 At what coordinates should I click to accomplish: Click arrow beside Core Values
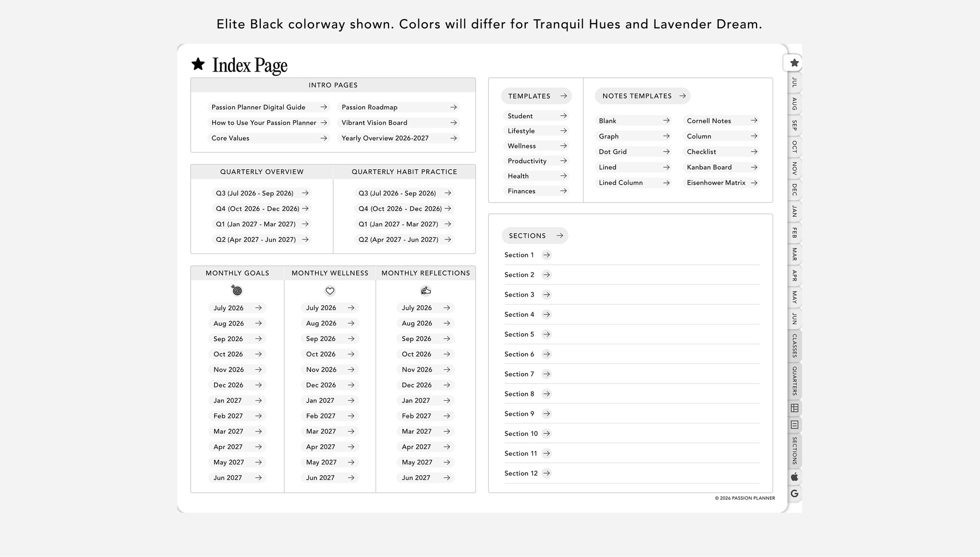tap(323, 138)
